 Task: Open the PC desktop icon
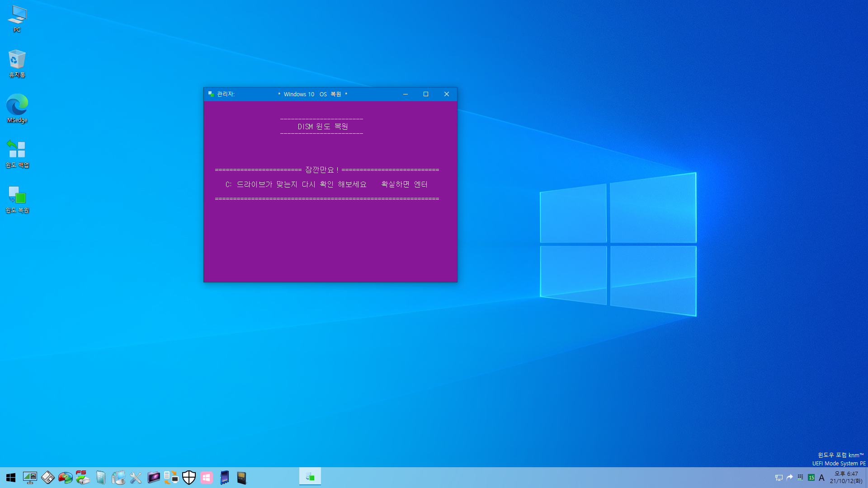pyautogui.click(x=17, y=19)
